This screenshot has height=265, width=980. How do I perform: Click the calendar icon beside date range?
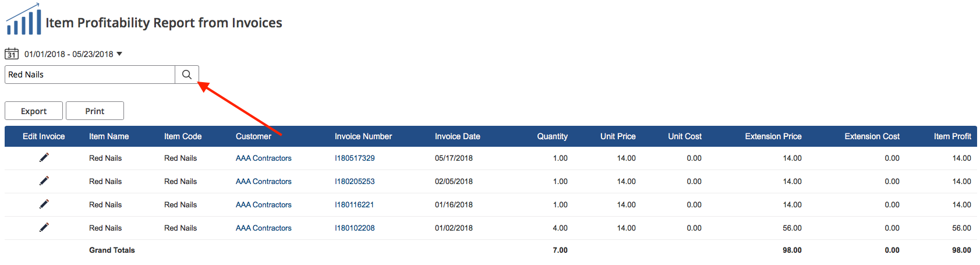click(x=12, y=54)
